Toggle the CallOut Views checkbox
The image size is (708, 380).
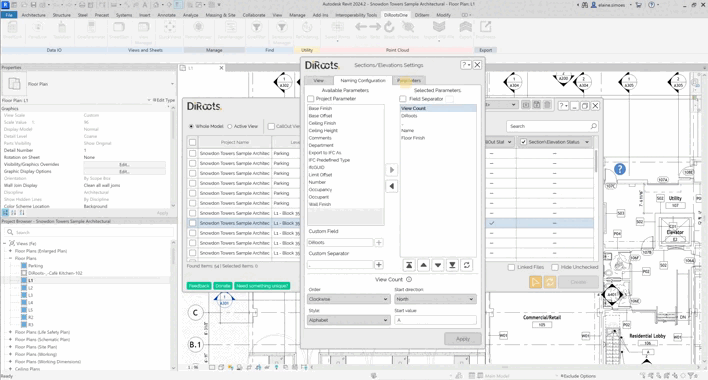tap(271, 126)
